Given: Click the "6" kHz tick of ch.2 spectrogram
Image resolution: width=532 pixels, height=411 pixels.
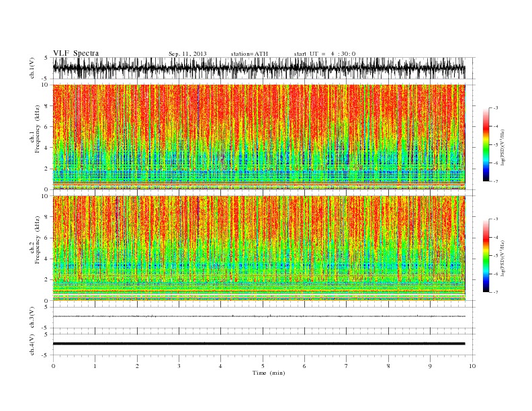Looking at the screenshot, I should [46, 238].
